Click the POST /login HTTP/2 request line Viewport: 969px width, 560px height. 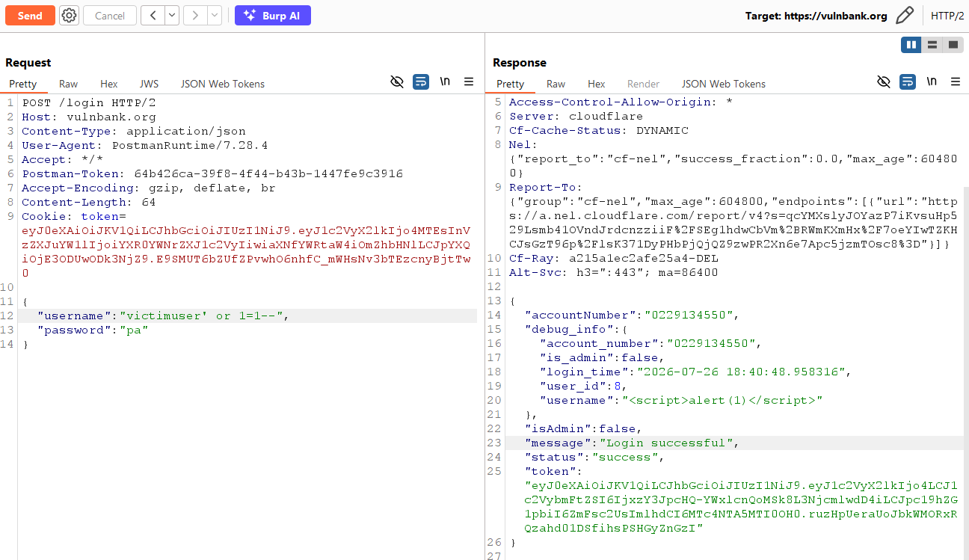(x=89, y=102)
